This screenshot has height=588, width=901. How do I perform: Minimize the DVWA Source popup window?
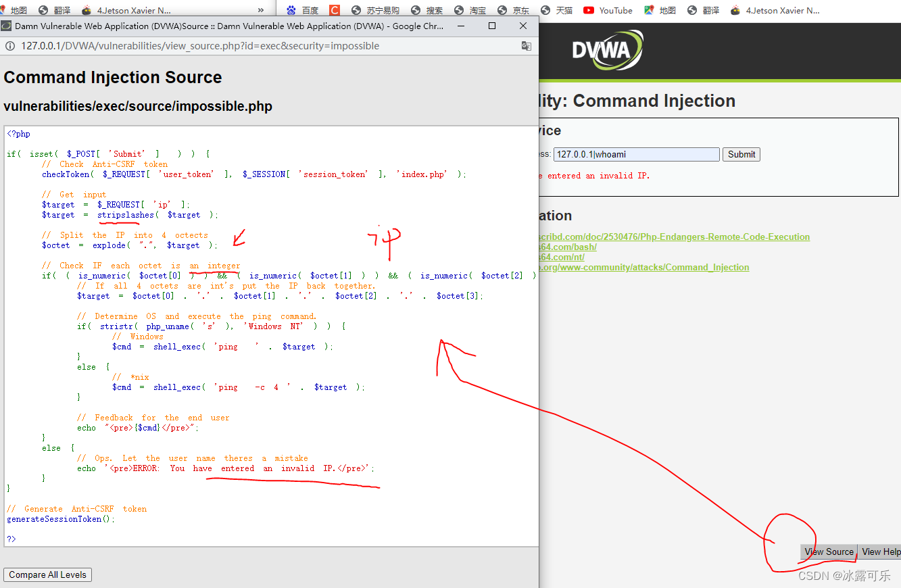pyautogui.click(x=461, y=26)
